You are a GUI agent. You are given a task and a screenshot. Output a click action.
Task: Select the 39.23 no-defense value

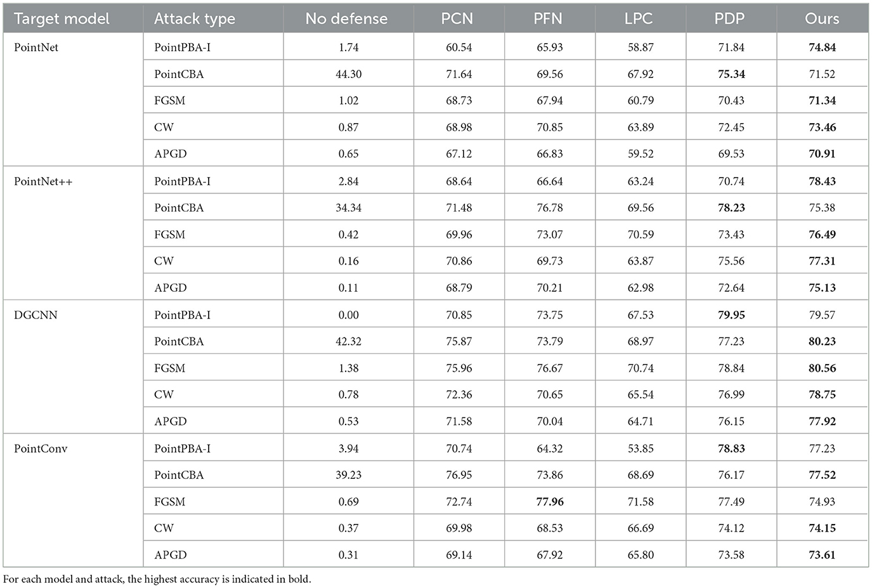(348, 475)
